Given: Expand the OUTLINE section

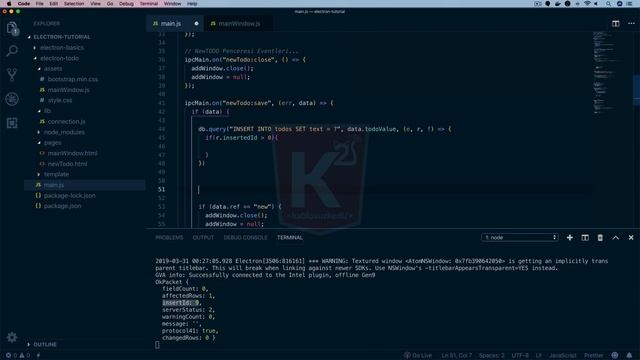Looking at the screenshot, I should 42,344.
